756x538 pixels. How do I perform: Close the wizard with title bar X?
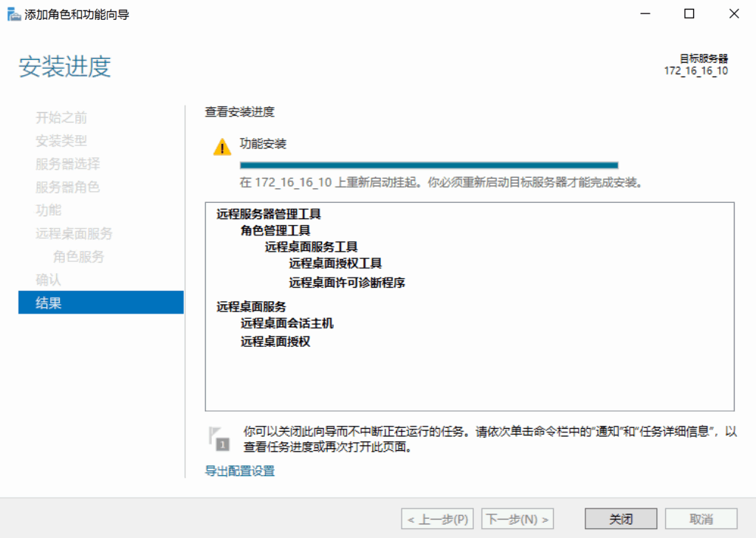(734, 13)
